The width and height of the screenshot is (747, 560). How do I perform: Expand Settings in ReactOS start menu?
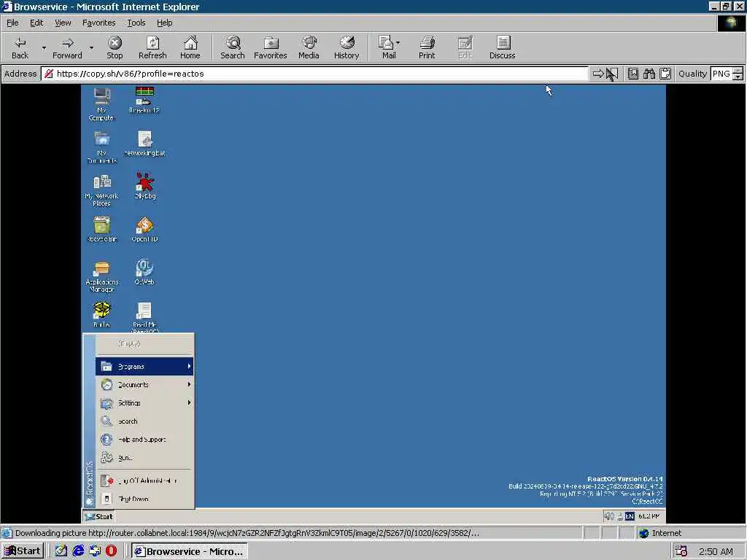point(144,402)
